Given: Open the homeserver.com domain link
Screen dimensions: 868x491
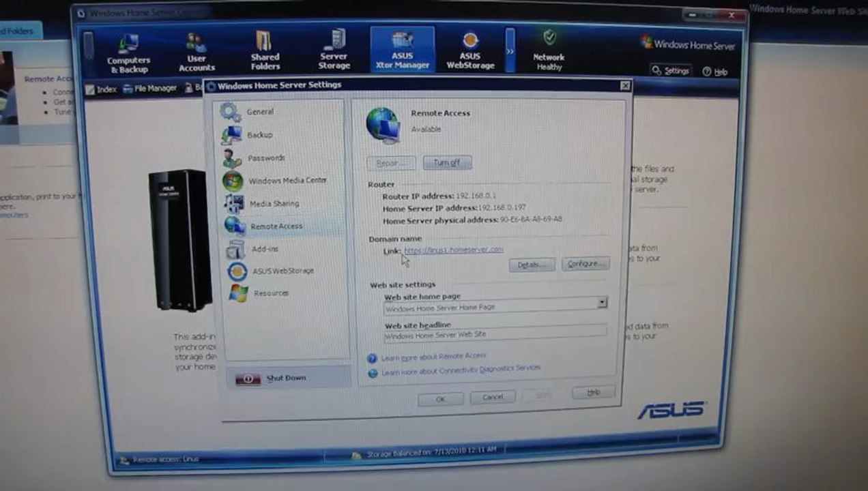Looking at the screenshot, I should point(454,250).
